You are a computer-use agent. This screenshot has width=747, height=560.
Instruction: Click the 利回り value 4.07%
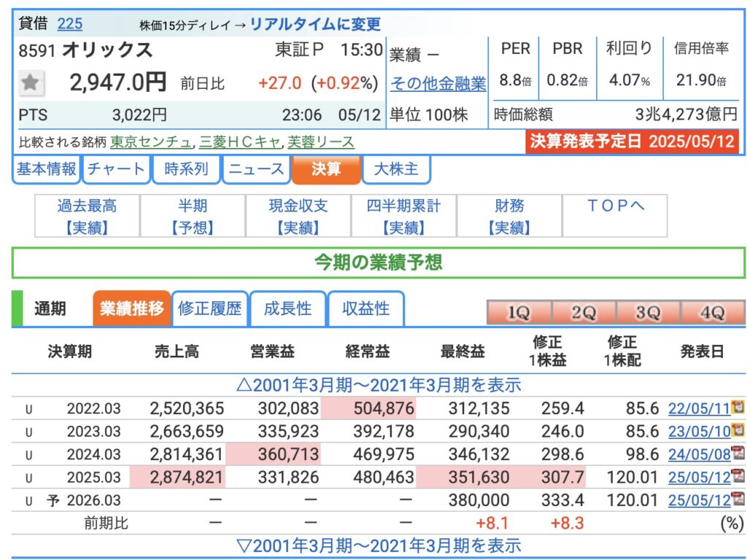pos(630,80)
